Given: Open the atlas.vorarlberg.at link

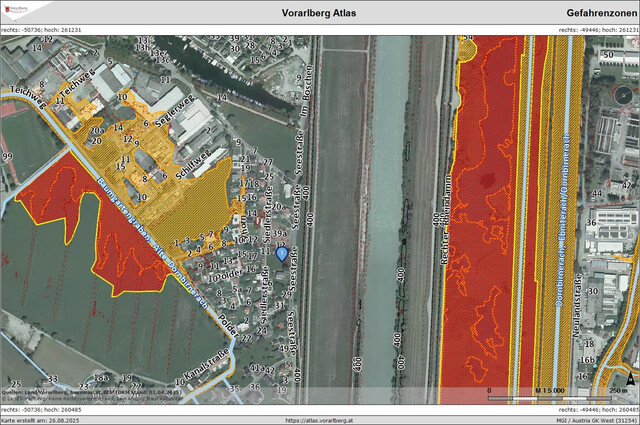Looking at the screenshot, I should 319,419.
